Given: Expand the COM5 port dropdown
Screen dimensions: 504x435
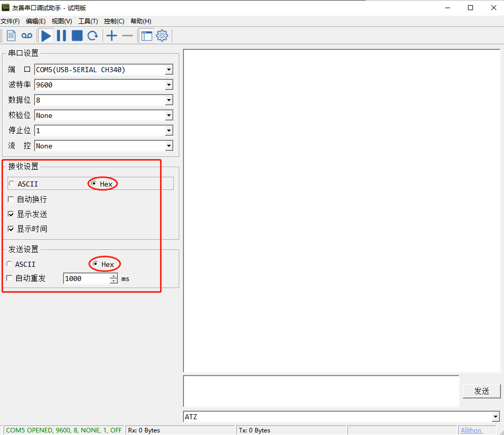Looking at the screenshot, I should [169, 70].
